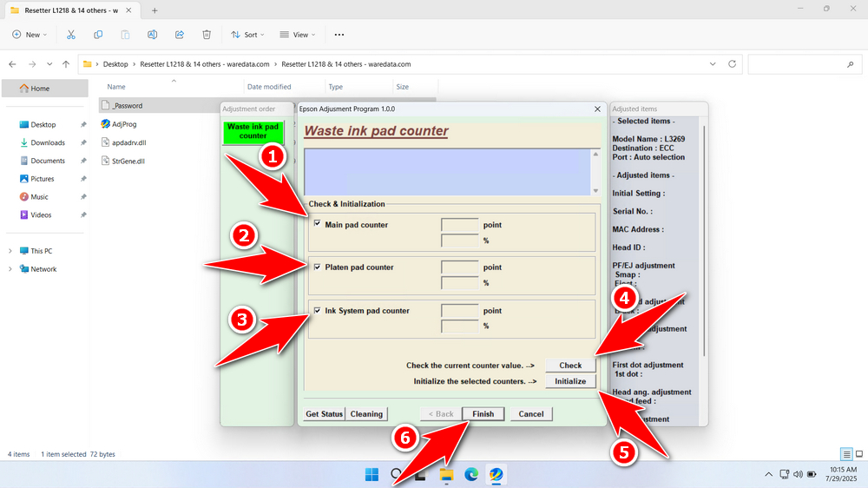Screen dimensions: 868x488
Task: Expand Network in navigation pane
Action: 10,269
